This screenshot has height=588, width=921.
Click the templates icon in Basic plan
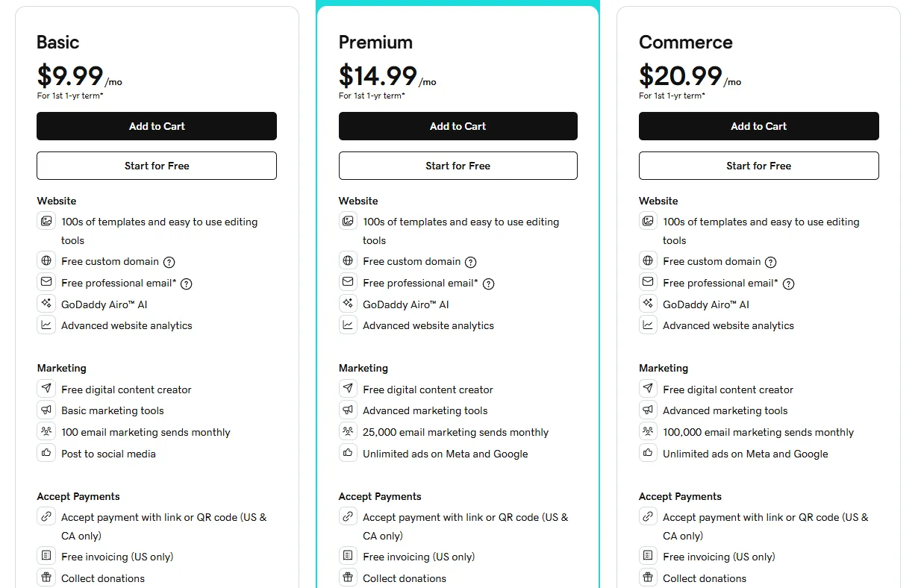46,222
